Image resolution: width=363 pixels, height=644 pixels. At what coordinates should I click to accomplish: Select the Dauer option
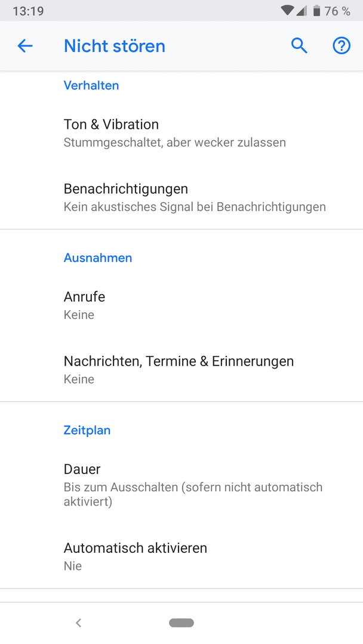(x=181, y=485)
